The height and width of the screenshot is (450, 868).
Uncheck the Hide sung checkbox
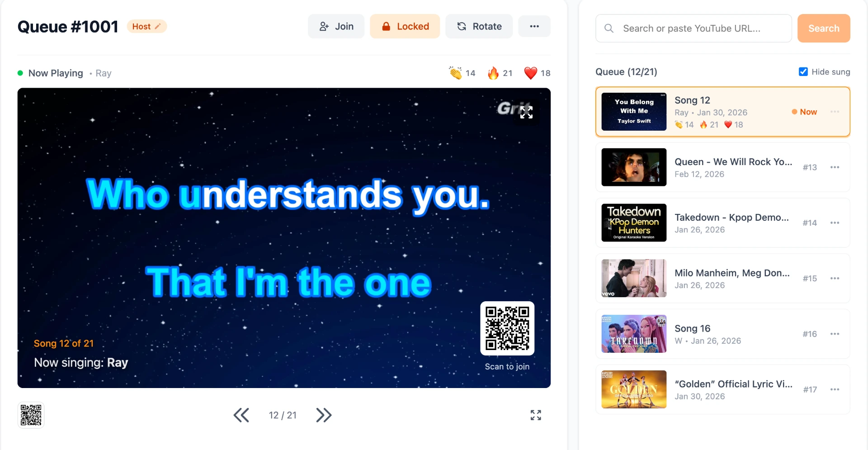tap(803, 71)
